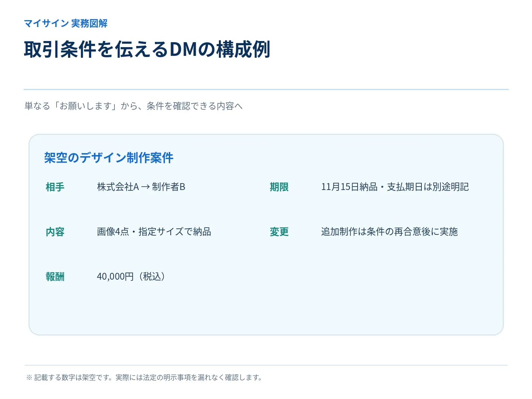Select the 報酬 label
Viewport: 532px width, 399px height.
[55, 277]
